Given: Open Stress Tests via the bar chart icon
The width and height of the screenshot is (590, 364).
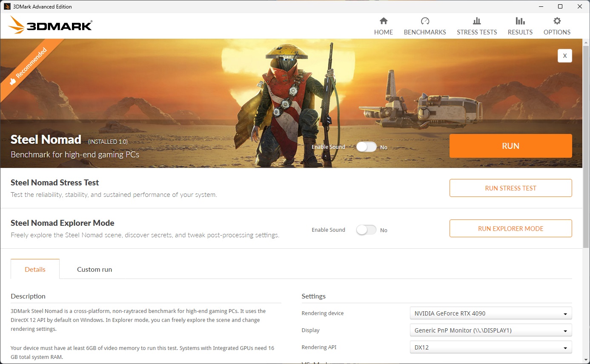Looking at the screenshot, I should click(x=477, y=21).
